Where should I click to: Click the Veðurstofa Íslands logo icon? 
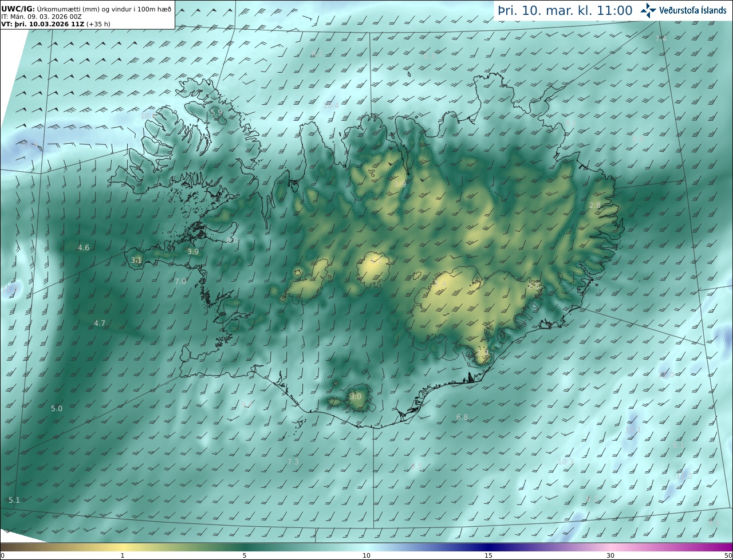(x=649, y=10)
